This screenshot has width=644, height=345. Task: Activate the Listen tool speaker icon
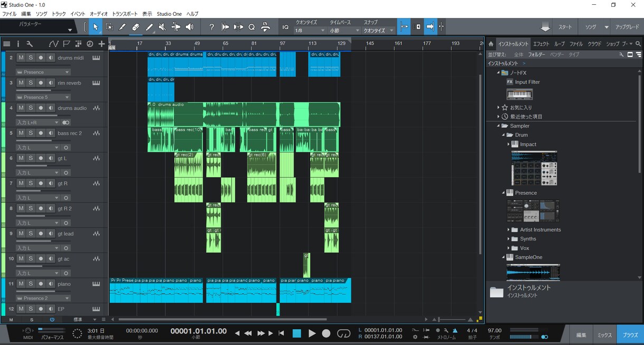(x=190, y=27)
